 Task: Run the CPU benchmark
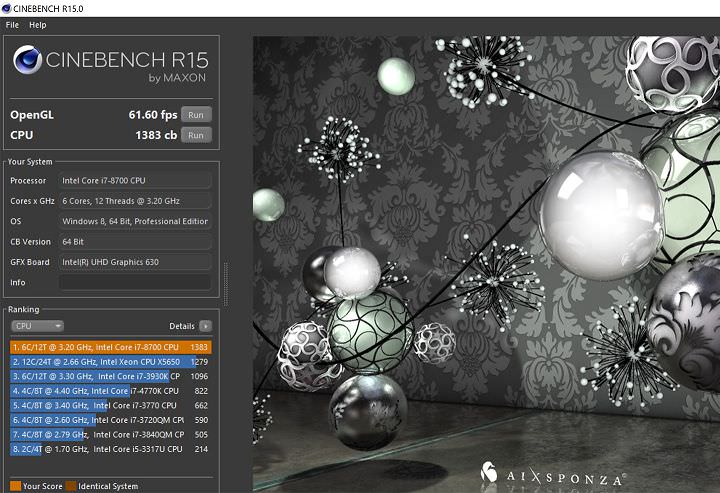tap(197, 135)
